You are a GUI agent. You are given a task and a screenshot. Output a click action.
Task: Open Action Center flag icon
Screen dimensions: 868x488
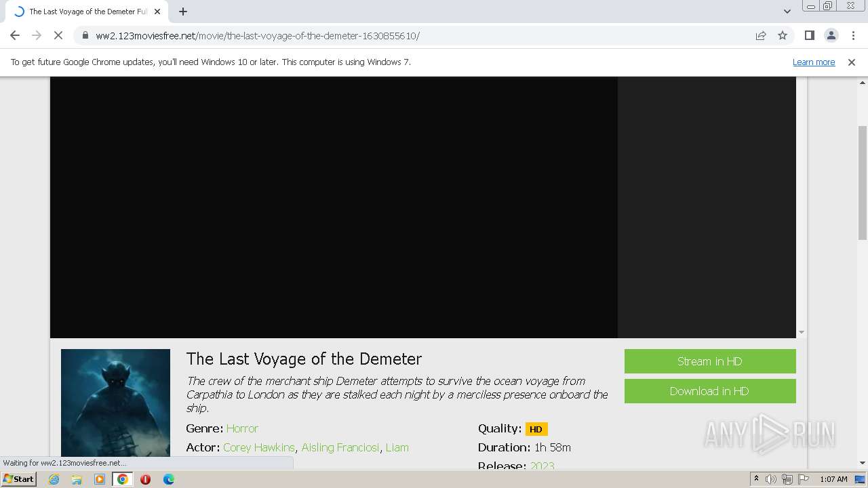tap(804, 479)
